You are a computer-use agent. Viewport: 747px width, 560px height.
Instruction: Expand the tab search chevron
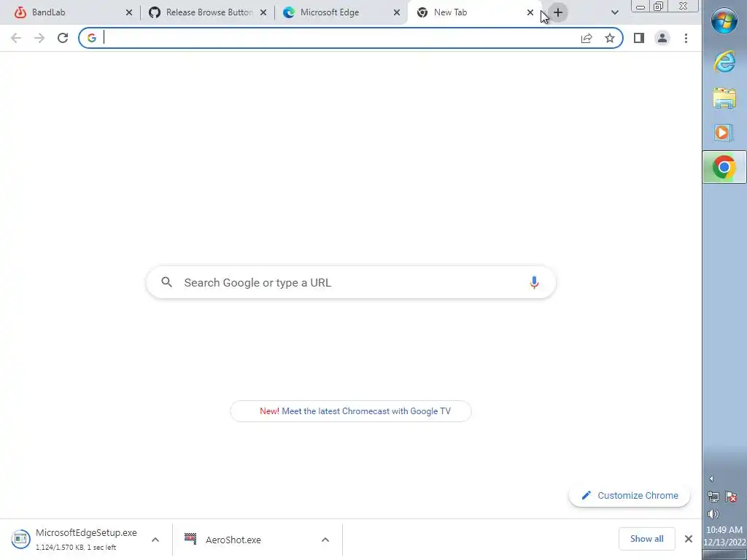[614, 12]
